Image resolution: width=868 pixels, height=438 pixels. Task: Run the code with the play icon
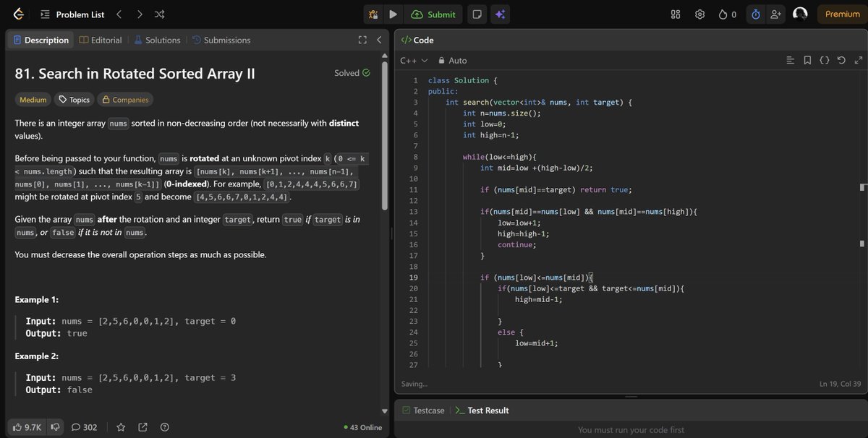coord(393,14)
